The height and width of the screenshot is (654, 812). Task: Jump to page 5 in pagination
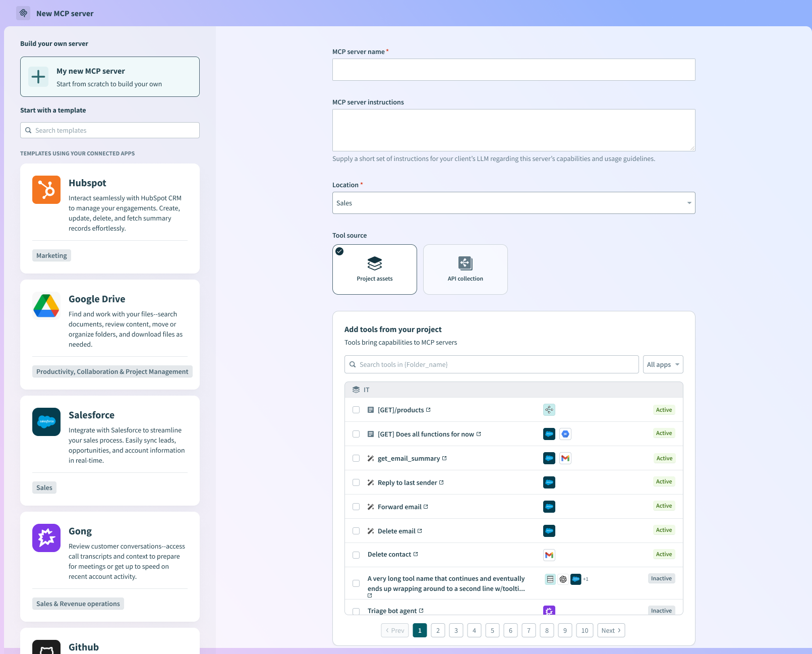coord(492,630)
